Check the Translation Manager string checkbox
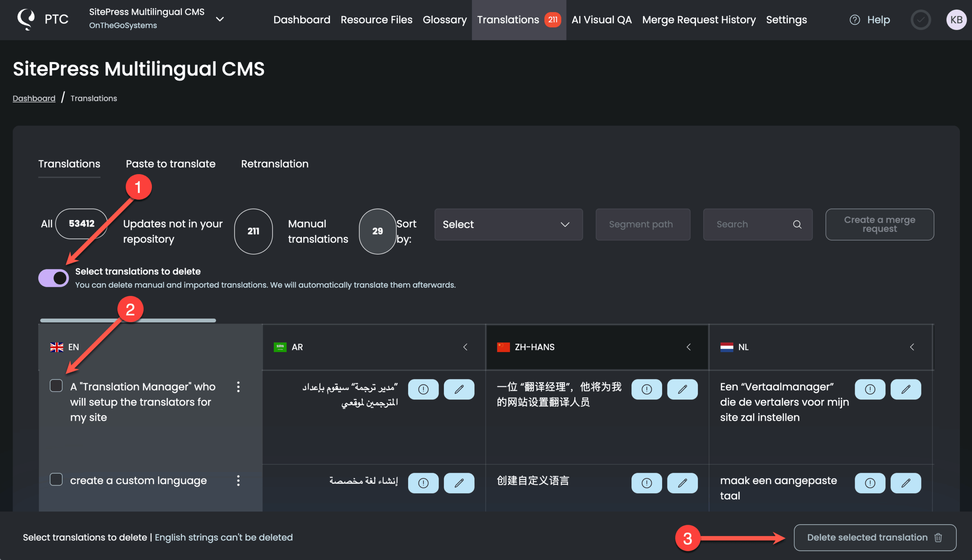The width and height of the screenshot is (972, 560). pyautogui.click(x=56, y=385)
